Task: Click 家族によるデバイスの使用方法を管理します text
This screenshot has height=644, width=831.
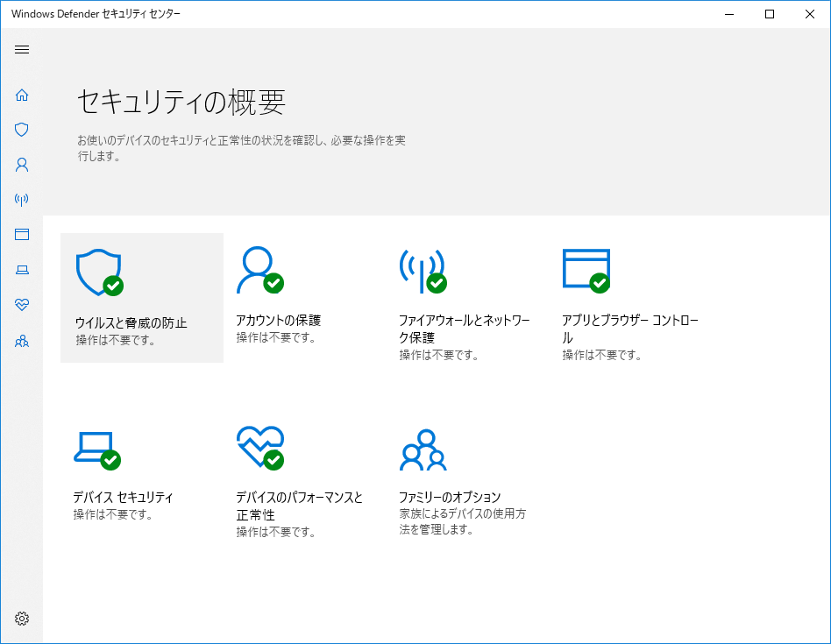Action: point(462,521)
